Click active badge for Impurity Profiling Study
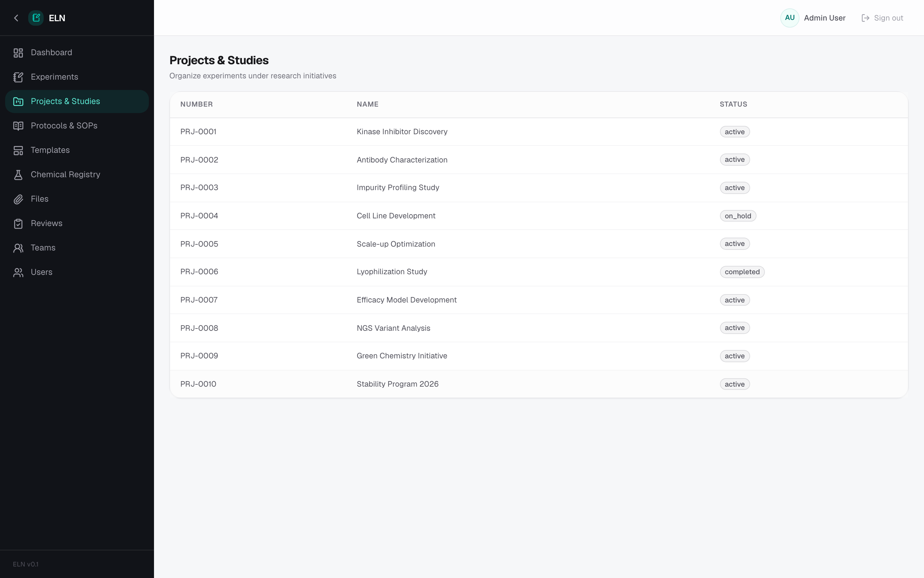 pyautogui.click(x=735, y=188)
